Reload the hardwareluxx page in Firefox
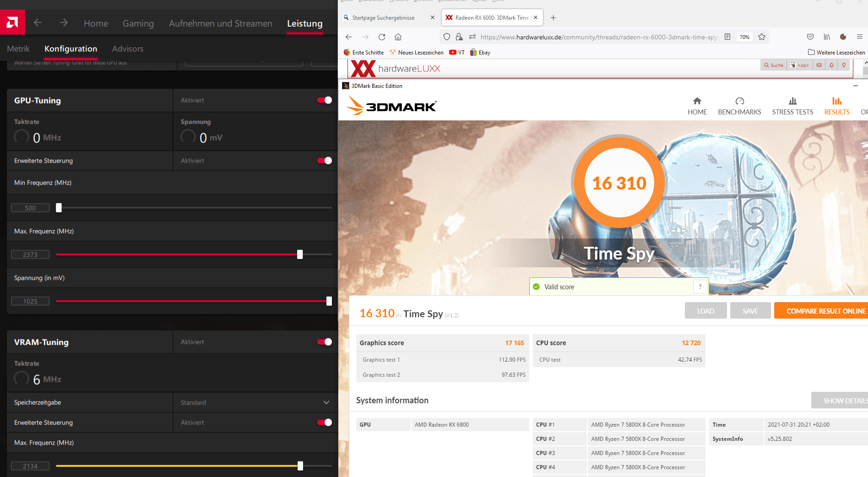868x477 pixels. 382,37
